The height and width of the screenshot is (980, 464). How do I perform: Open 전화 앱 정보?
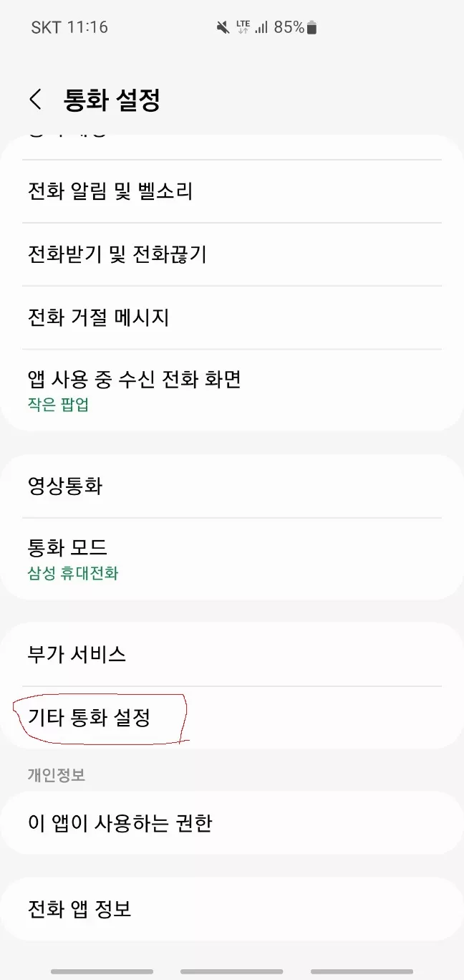[x=232, y=909]
